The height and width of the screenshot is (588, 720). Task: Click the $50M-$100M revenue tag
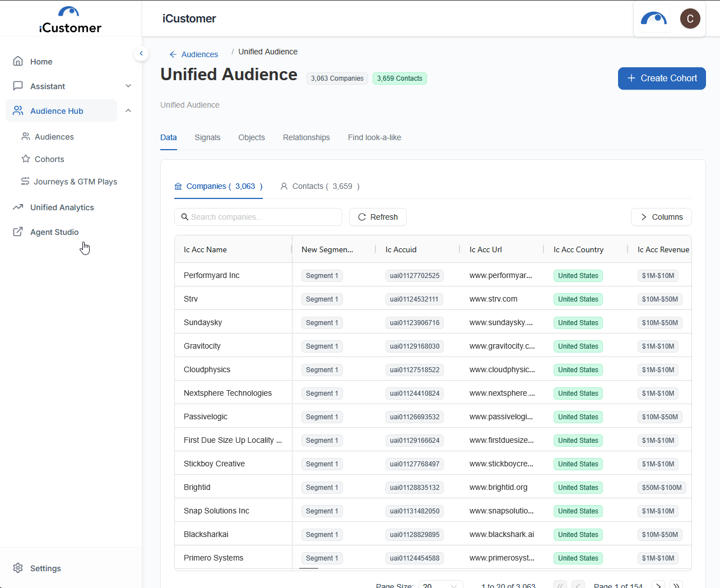click(662, 488)
